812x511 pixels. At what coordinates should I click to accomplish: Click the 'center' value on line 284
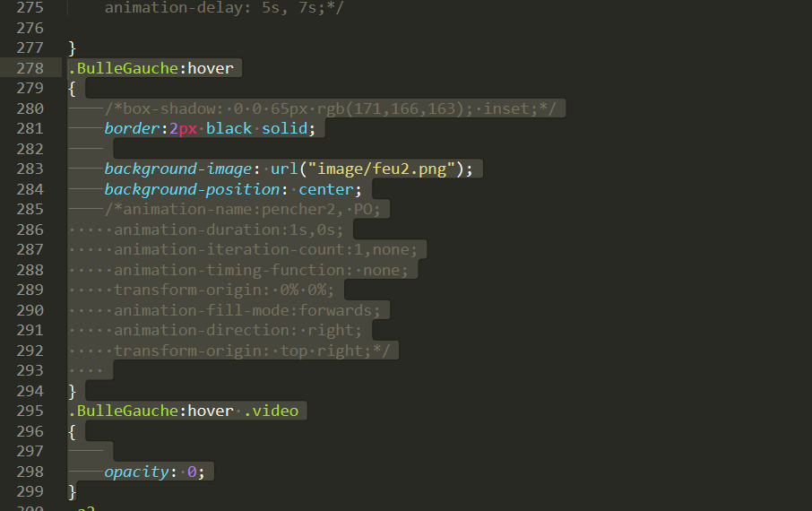(x=325, y=190)
